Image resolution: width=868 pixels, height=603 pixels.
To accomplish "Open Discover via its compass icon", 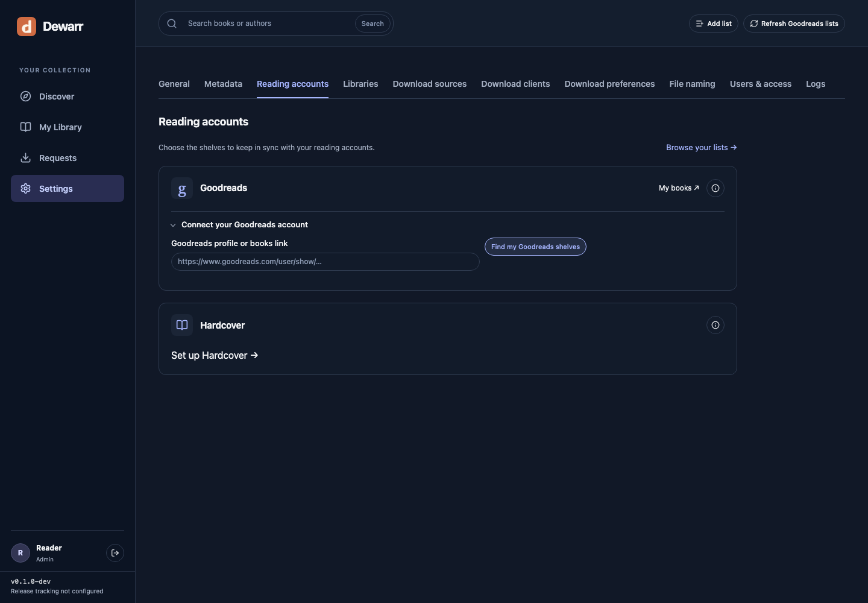I will pos(25,96).
